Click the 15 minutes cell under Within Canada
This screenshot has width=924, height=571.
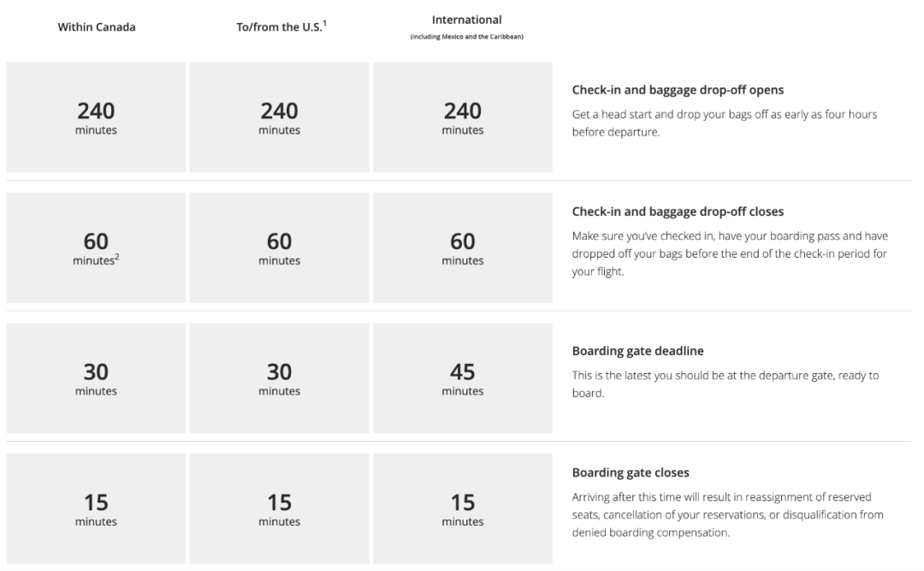point(96,509)
